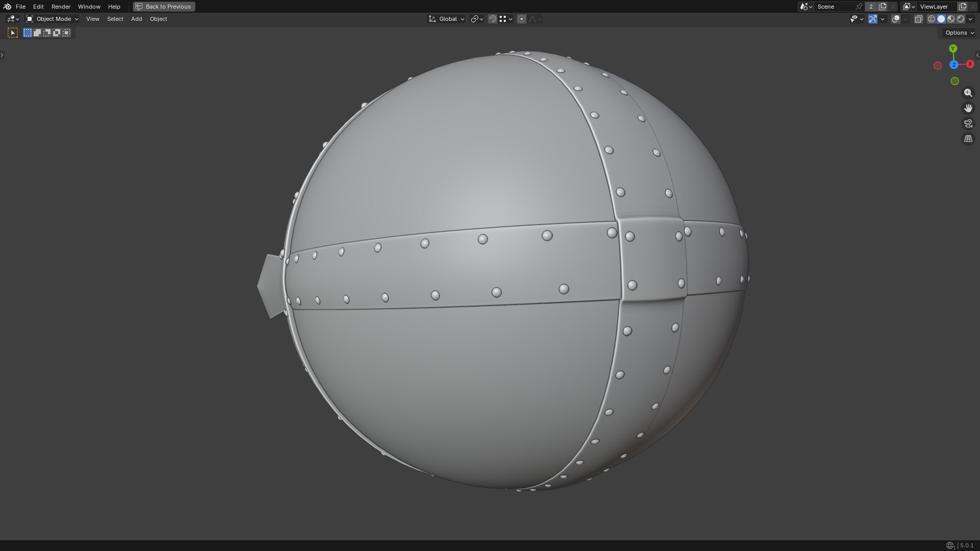Toggle the camera view icon

(968, 123)
